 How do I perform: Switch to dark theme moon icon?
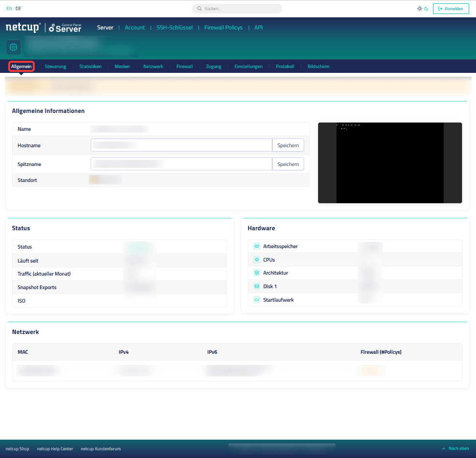(426, 9)
